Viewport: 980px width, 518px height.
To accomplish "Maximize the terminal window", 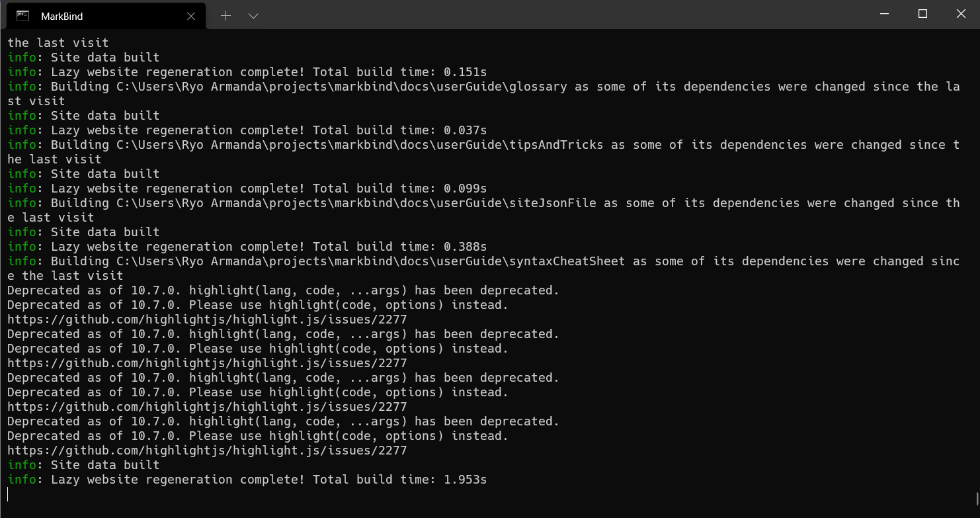I will coord(922,13).
